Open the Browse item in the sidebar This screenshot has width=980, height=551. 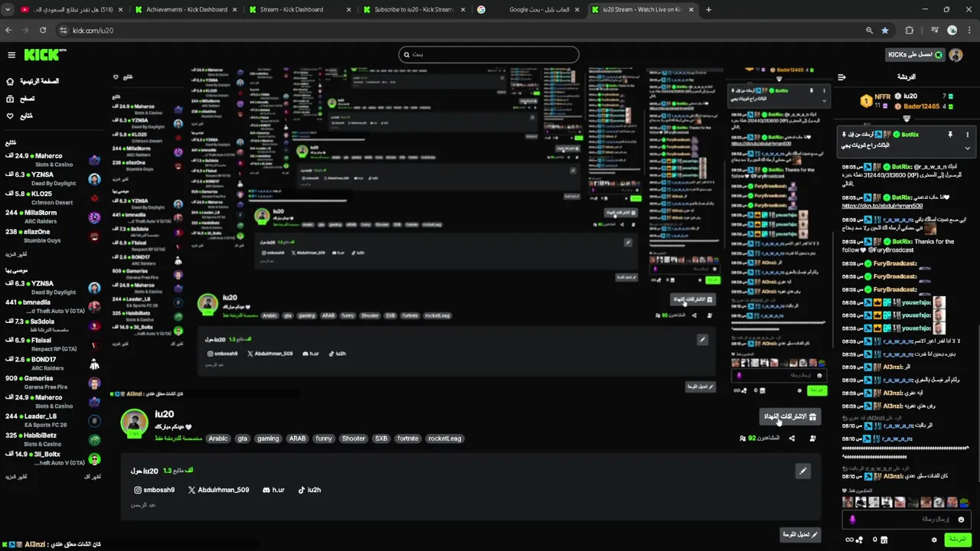[x=21, y=99]
